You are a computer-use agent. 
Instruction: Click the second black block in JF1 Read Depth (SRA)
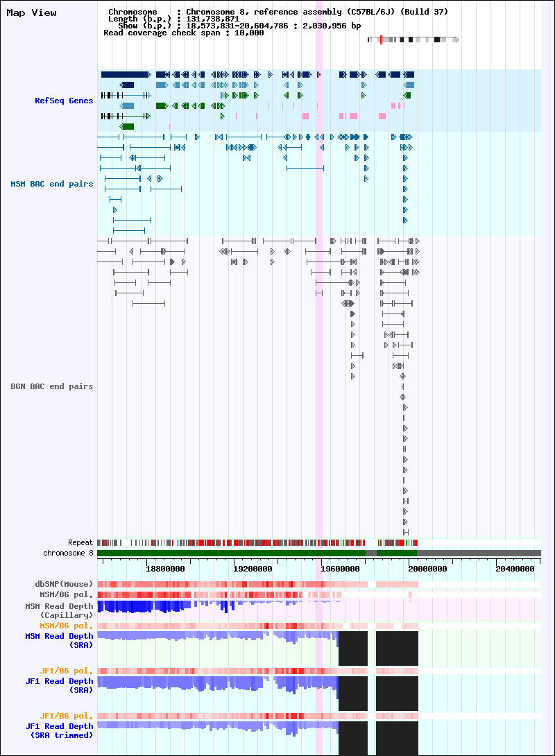[x=397, y=694]
